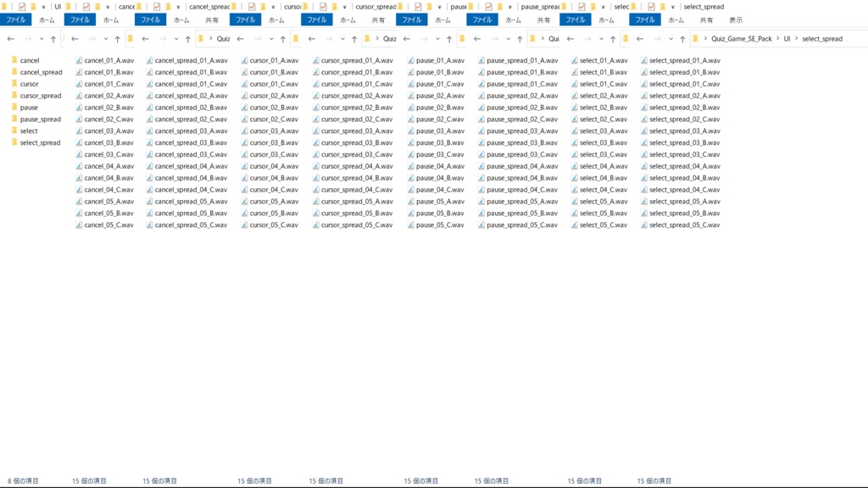Click the Properties icon in cursor_spread title bar

(323, 7)
